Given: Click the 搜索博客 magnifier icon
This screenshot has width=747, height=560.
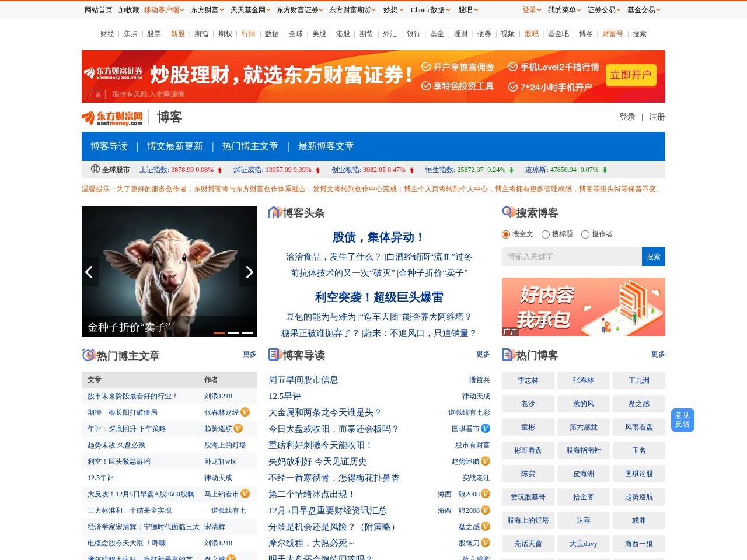Looking at the screenshot, I should pyautogui.click(x=507, y=212).
